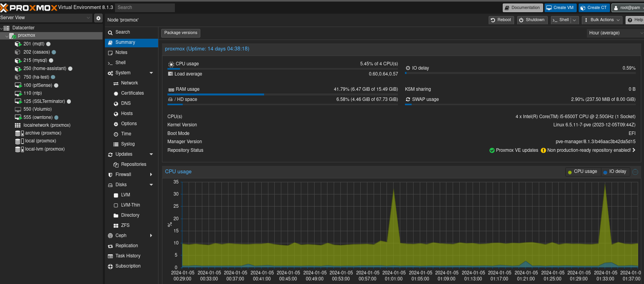Expand the Firewall submenu arrow
Screen dimensions: 644x284
click(x=151, y=174)
